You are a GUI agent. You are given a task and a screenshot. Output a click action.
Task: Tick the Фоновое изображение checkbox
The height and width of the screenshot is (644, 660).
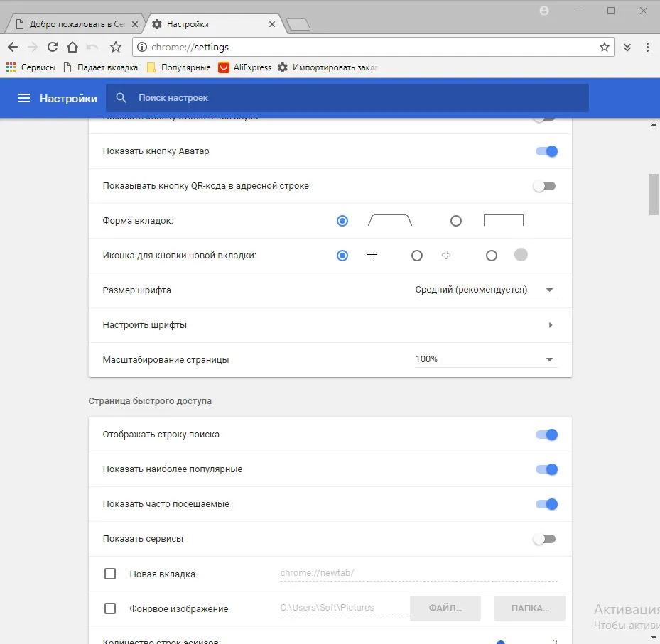click(x=110, y=608)
